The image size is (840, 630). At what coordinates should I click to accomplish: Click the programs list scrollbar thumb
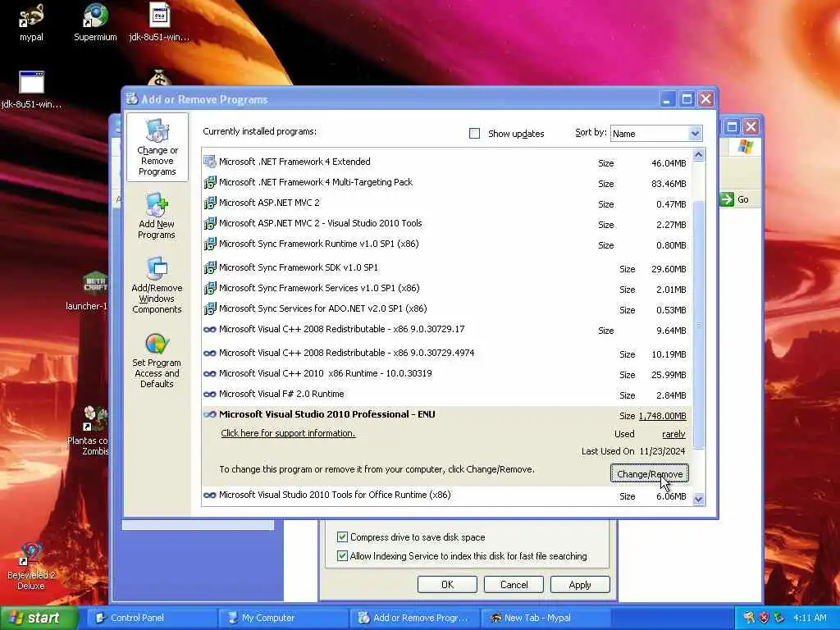pos(698,325)
